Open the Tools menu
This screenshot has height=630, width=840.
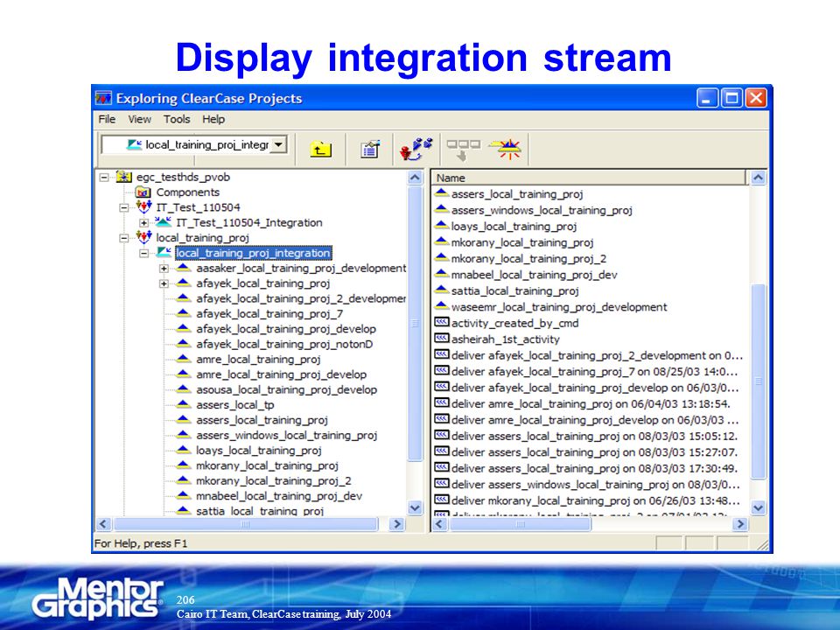pyautogui.click(x=177, y=120)
